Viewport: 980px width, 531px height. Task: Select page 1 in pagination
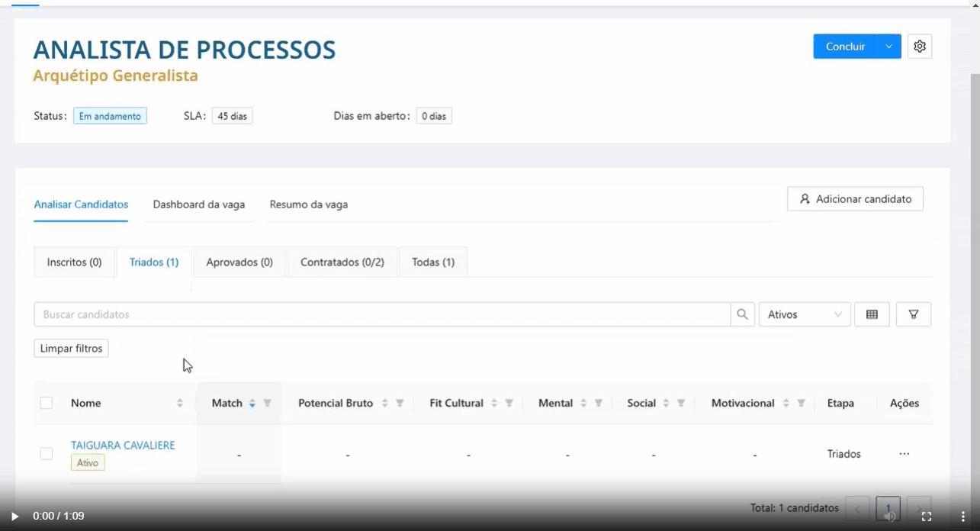tap(888, 508)
